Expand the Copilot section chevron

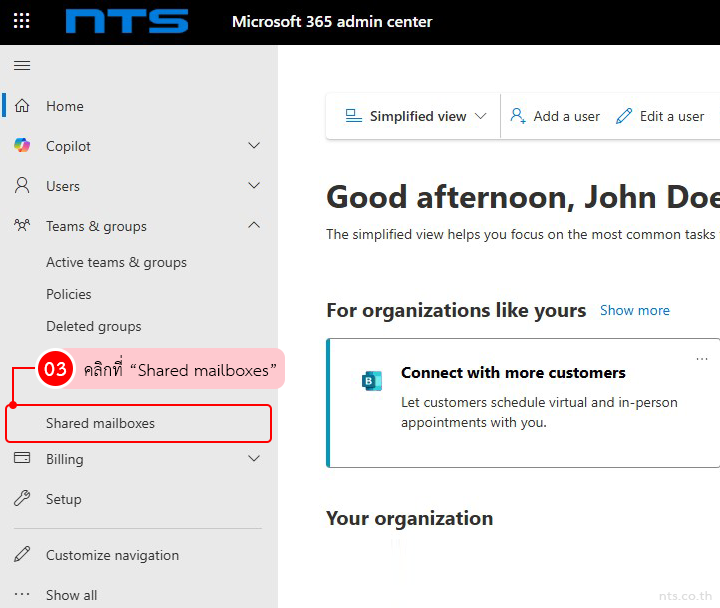tap(254, 146)
